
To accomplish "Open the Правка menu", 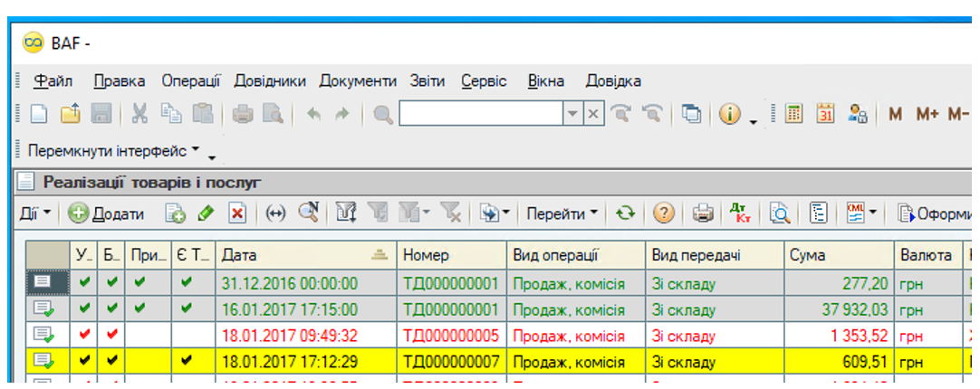I will (x=120, y=81).
